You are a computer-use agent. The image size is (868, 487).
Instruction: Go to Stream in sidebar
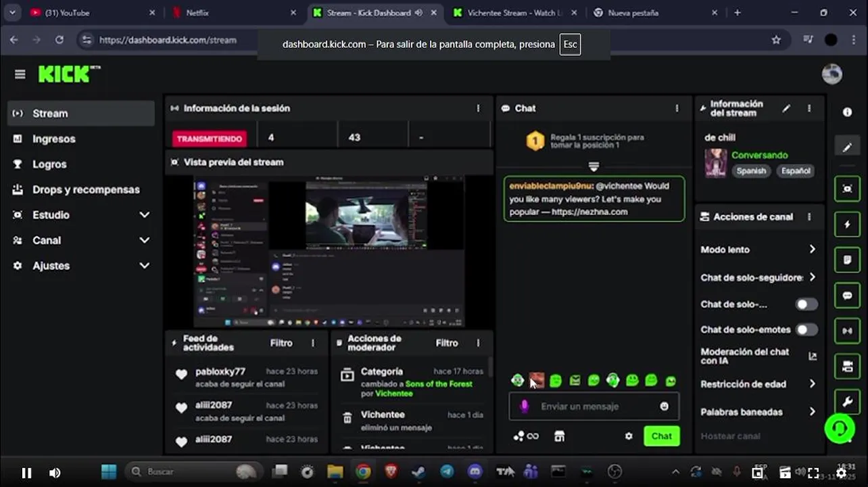point(81,114)
